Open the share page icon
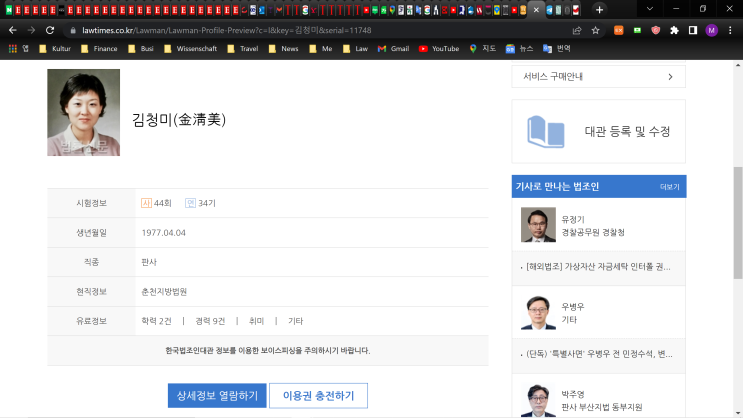This screenshot has width=743, height=418. point(577,30)
